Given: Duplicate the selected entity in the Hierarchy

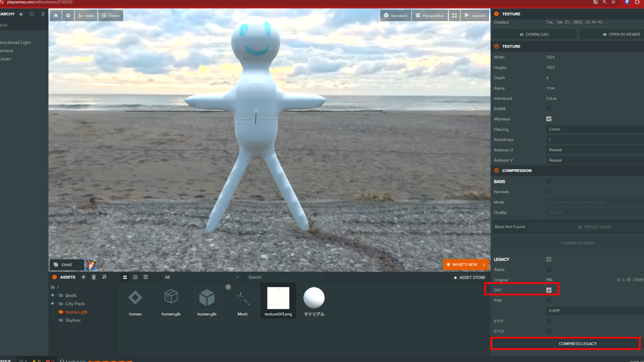Looking at the screenshot, I should pos(32,14).
